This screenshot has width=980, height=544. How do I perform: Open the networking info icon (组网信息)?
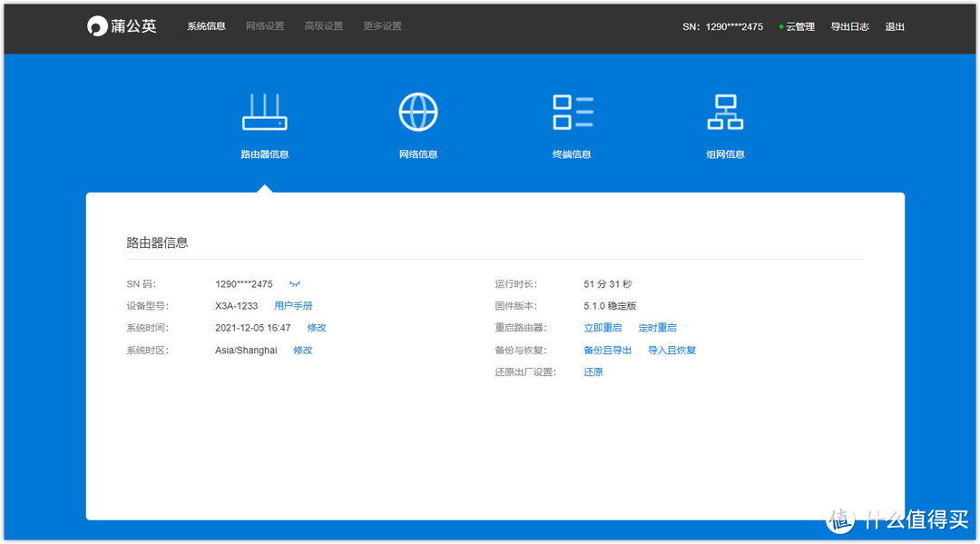(x=725, y=113)
